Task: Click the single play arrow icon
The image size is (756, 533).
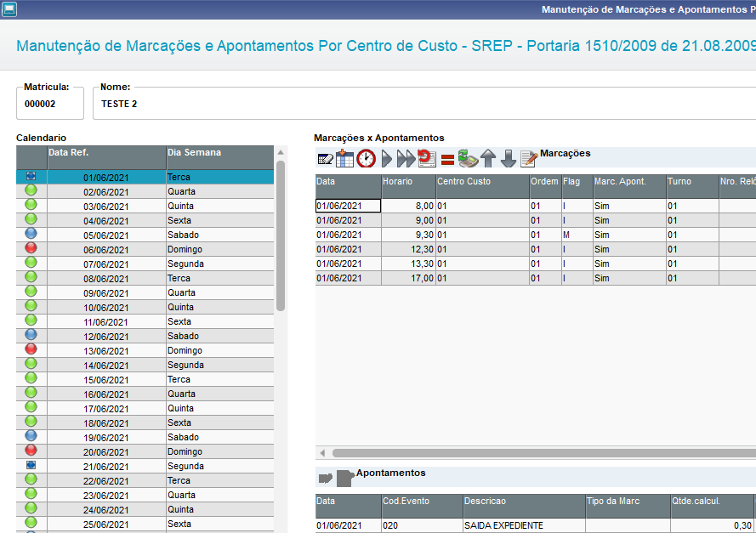Action: [387, 158]
